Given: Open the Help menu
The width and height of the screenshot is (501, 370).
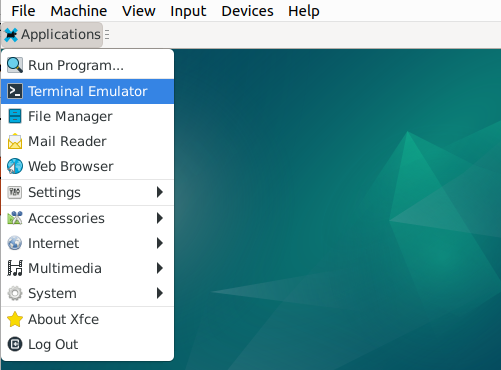Looking at the screenshot, I should coord(304,11).
